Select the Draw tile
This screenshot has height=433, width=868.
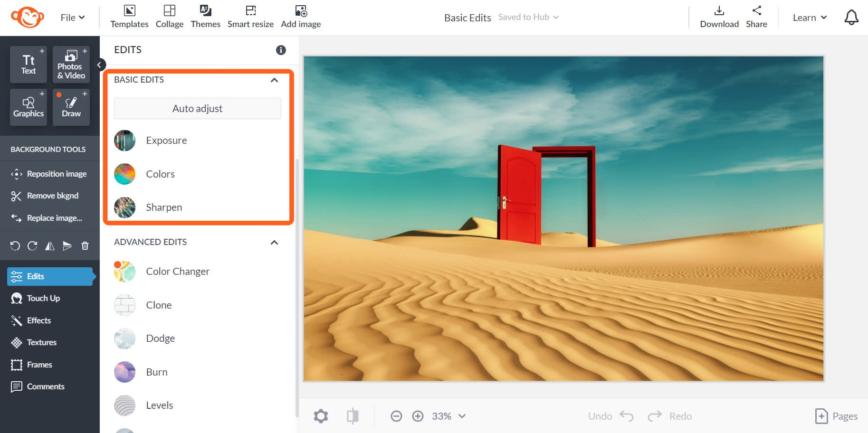pyautogui.click(x=71, y=107)
